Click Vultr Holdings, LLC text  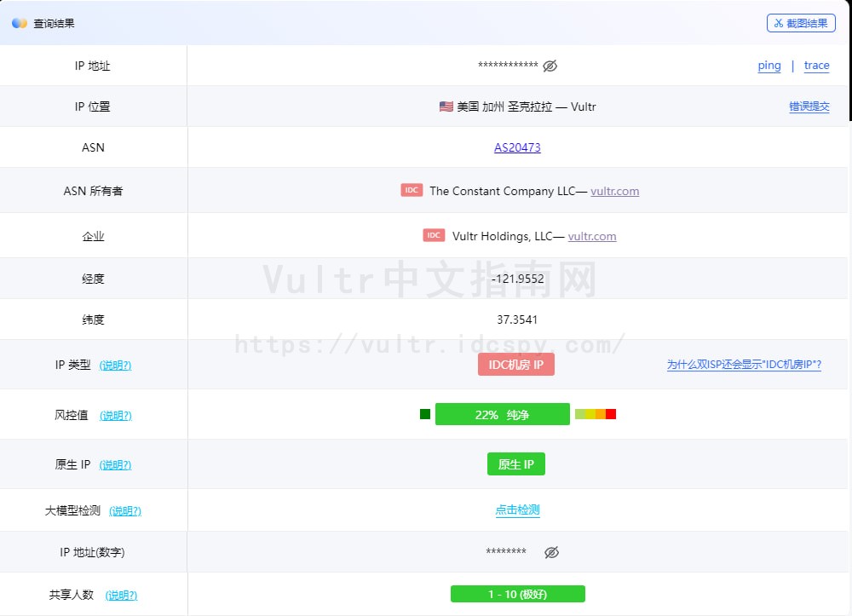[503, 236]
